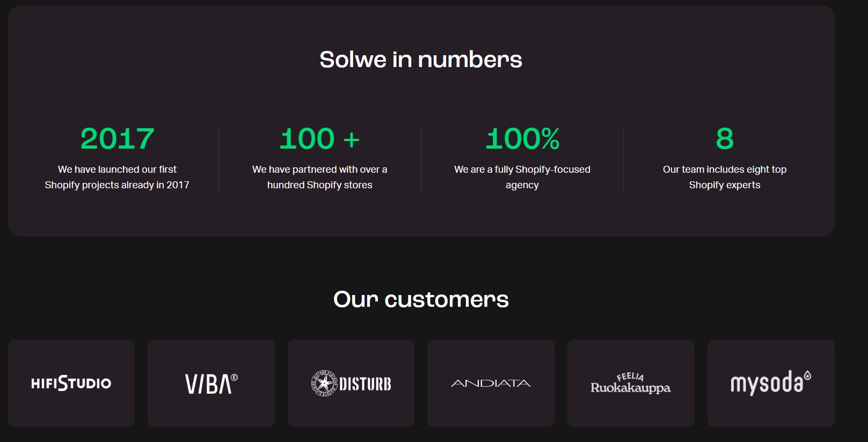Click the HifiStudio customer logo
This screenshot has width=868, height=442.
click(71, 383)
